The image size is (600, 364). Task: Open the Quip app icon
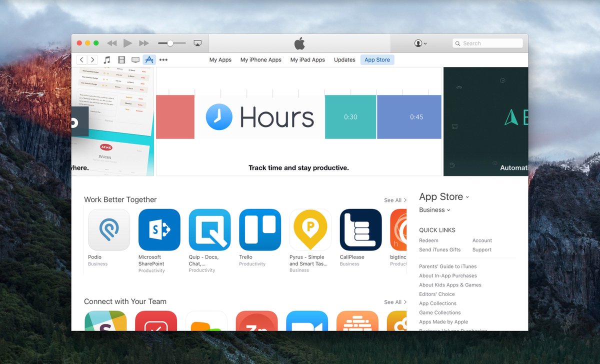[x=209, y=230]
